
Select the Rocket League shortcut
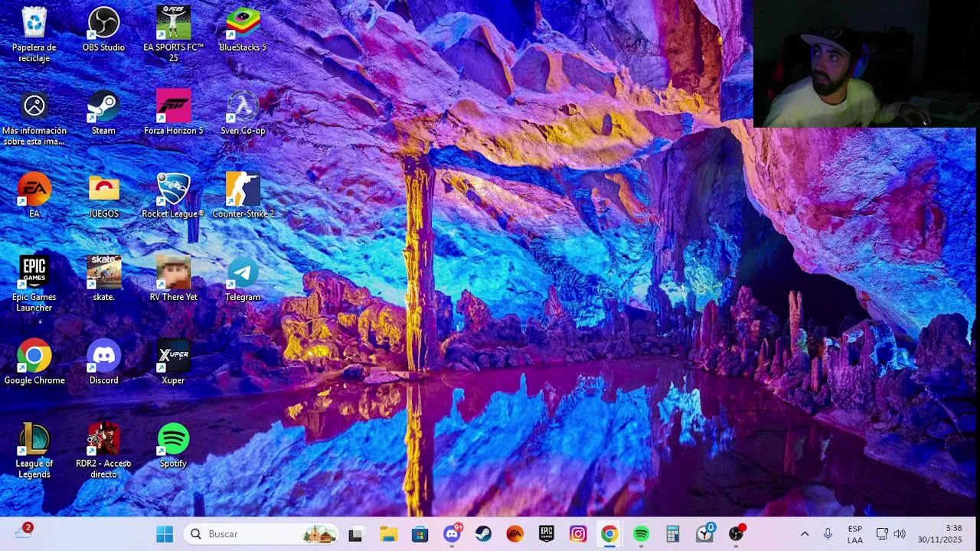174,196
